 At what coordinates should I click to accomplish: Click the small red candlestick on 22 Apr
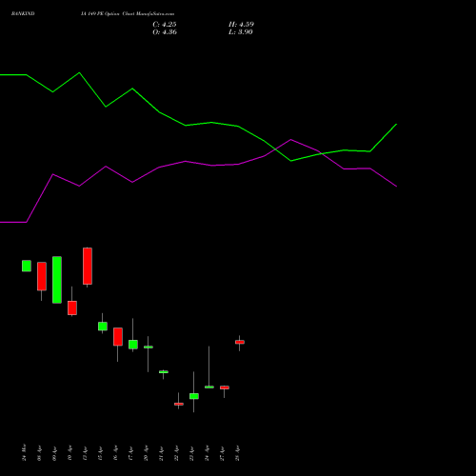click(179, 404)
